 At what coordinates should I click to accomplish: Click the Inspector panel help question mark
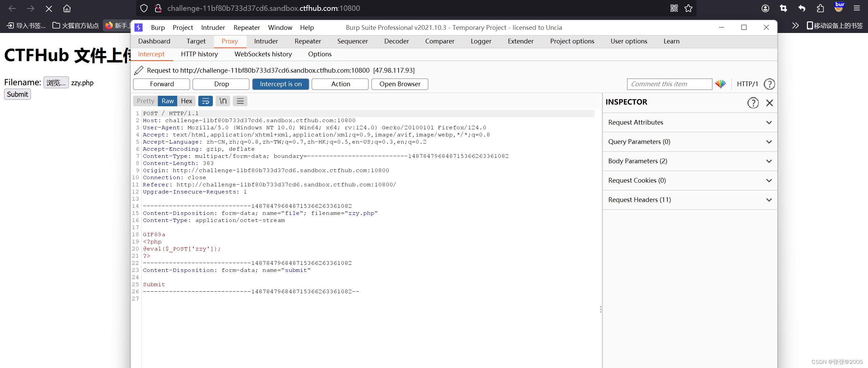click(753, 103)
